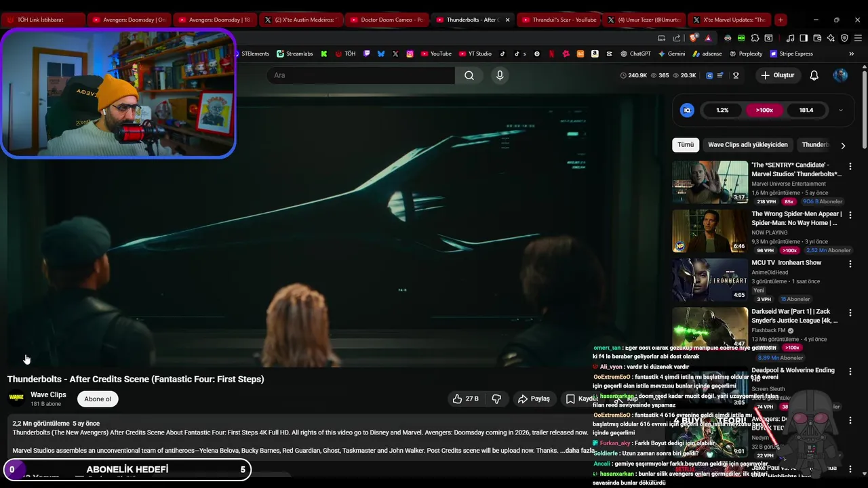Open the YT Studio bookmark
This screenshot has height=488, width=868.
coord(475,54)
